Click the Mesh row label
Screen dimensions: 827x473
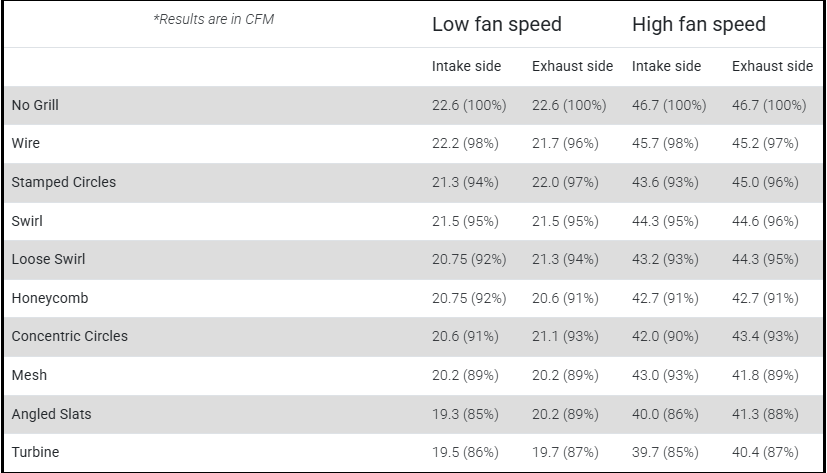29,375
